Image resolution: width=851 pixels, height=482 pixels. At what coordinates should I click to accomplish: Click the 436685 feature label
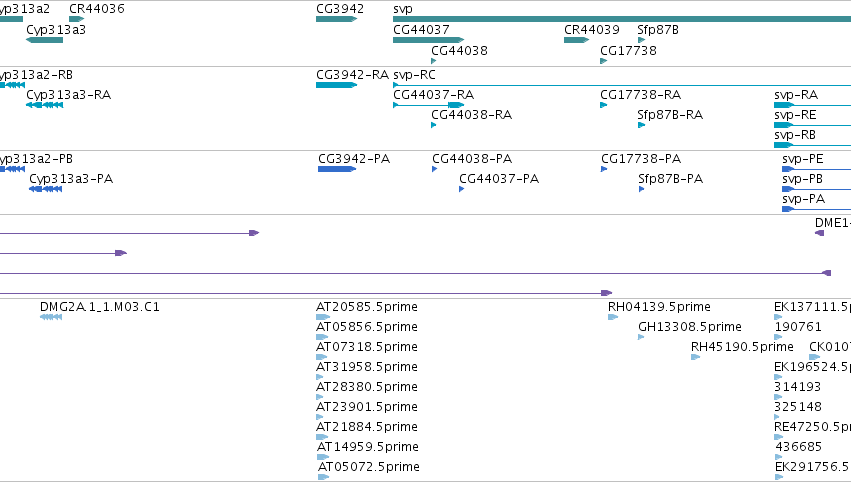point(798,447)
